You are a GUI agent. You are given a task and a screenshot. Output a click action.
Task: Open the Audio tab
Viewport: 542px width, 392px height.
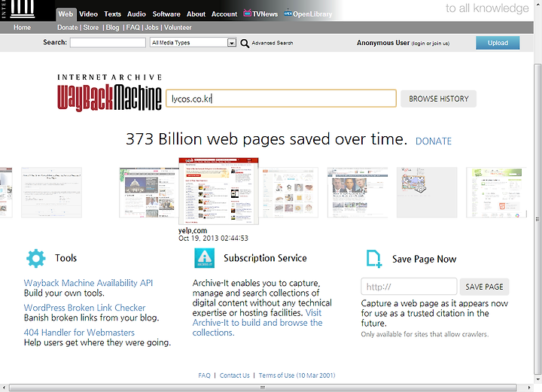136,14
